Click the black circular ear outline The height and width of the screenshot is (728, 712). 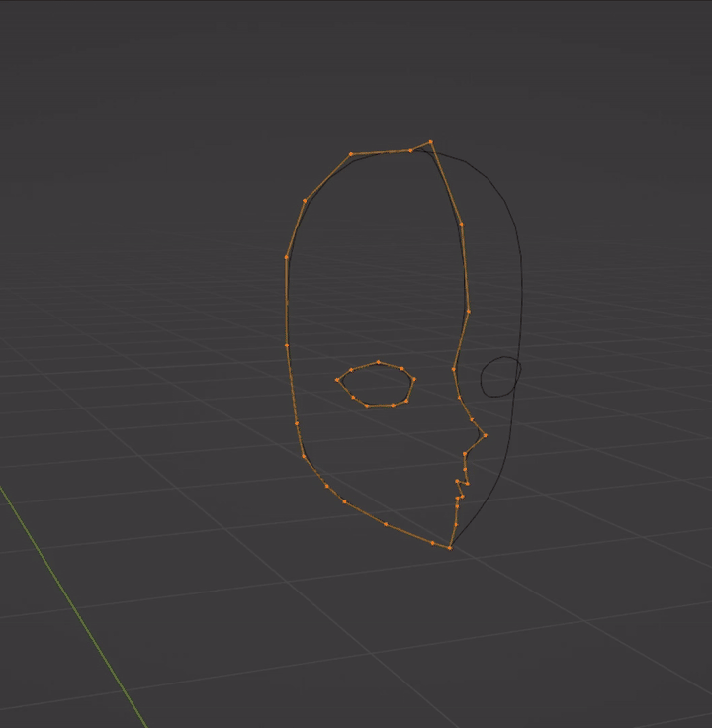coord(500,377)
